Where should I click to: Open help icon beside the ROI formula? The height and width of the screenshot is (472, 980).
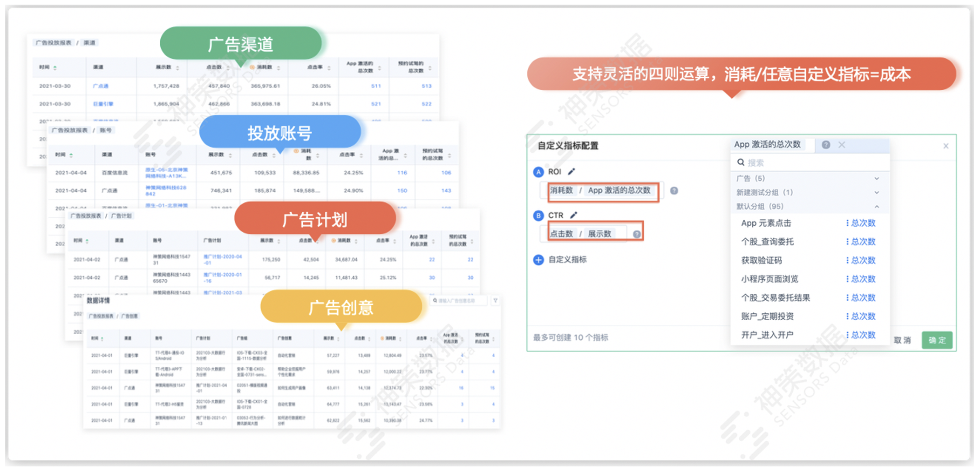tap(674, 190)
